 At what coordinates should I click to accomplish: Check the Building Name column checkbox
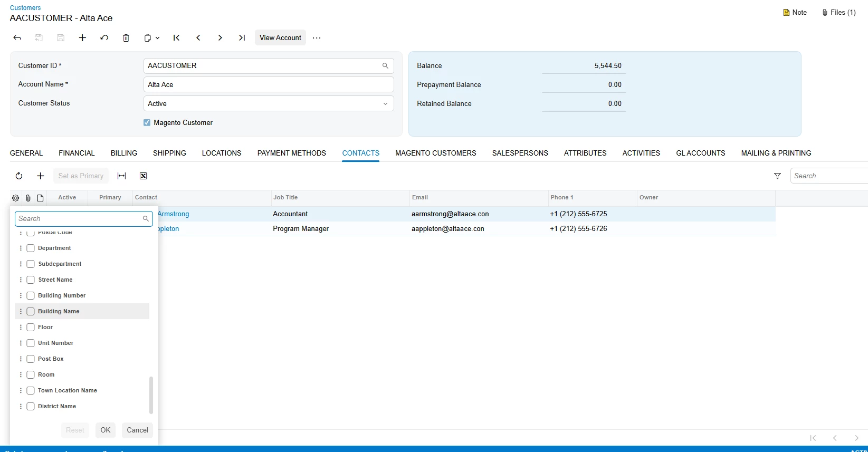point(31,311)
